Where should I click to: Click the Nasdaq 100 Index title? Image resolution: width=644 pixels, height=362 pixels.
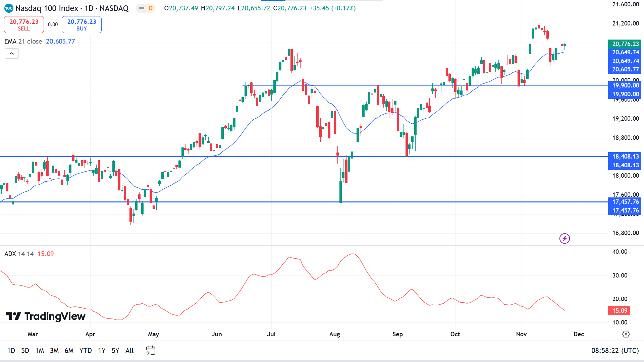click(x=47, y=8)
